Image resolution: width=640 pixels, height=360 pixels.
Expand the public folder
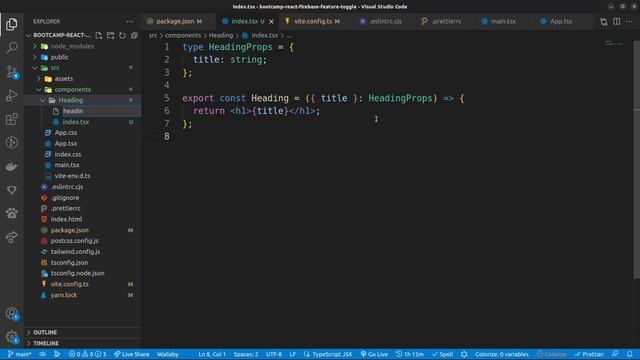tap(35, 57)
